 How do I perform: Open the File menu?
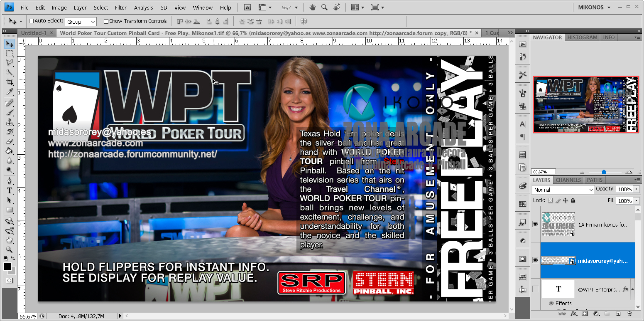pyautogui.click(x=24, y=7)
